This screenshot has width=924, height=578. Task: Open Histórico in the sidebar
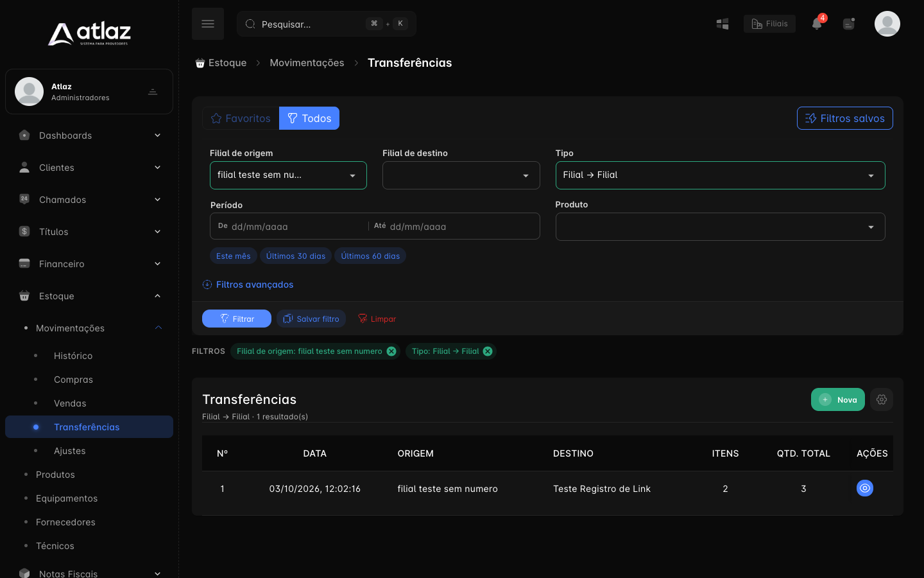[73, 356]
